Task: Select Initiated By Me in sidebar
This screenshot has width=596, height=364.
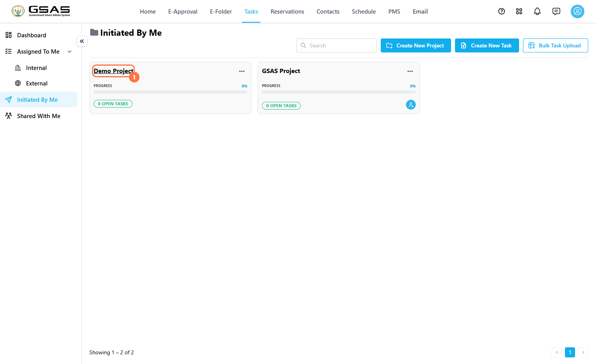Action: tap(38, 99)
